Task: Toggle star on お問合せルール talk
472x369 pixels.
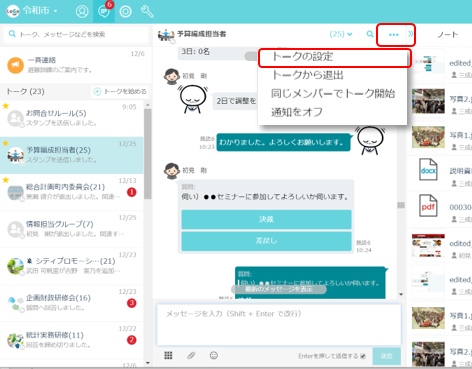Action: pos(6,106)
